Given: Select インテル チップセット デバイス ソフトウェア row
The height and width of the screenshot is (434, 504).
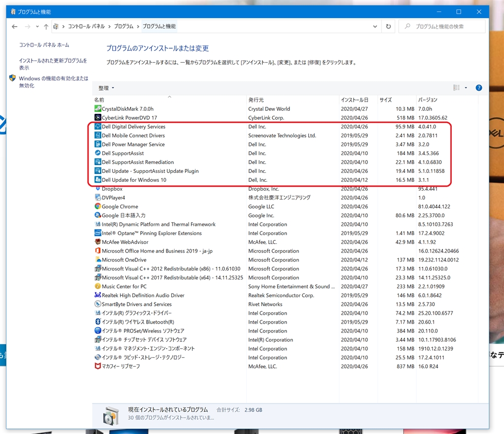Looking at the screenshot, I should tap(285, 339).
